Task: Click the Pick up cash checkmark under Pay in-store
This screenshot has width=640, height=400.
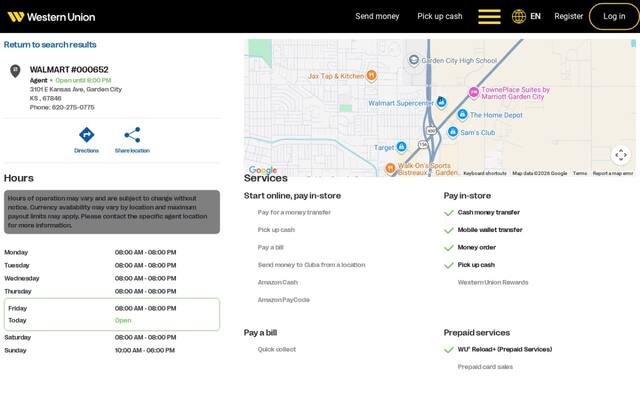Action: coord(449,265)
